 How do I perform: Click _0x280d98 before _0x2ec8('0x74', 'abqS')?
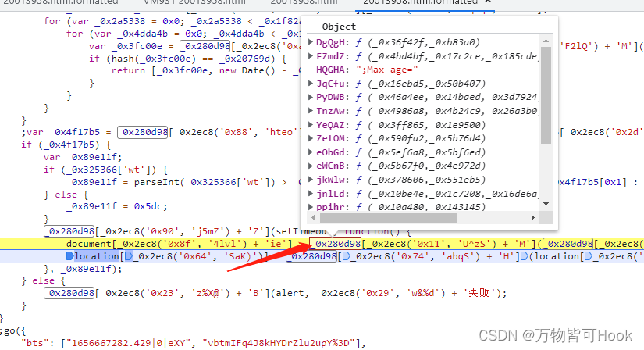tap(311, 256)
